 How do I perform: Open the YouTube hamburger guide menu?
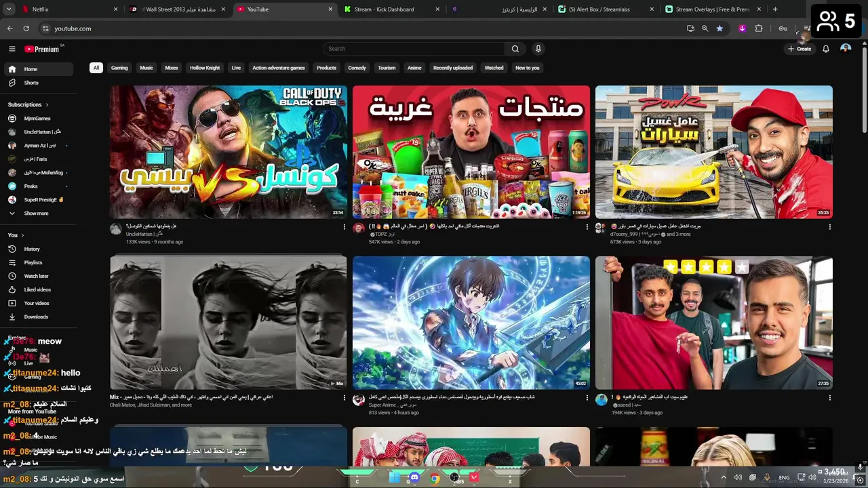click(x=12, y=49)
